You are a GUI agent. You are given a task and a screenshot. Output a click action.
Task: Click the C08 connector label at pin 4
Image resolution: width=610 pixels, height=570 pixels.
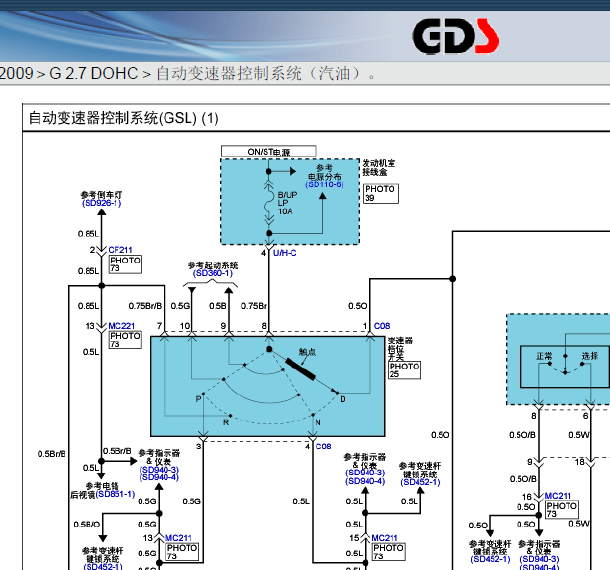point(323,446)
